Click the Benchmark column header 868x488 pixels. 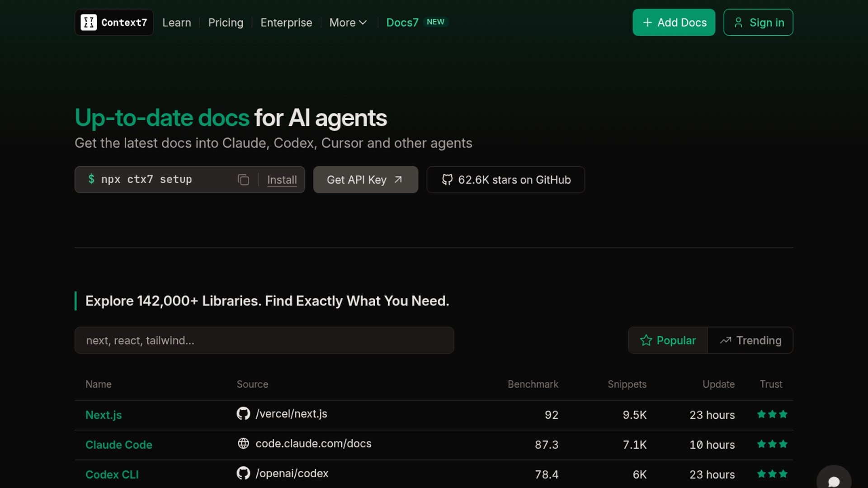point(533,384)
